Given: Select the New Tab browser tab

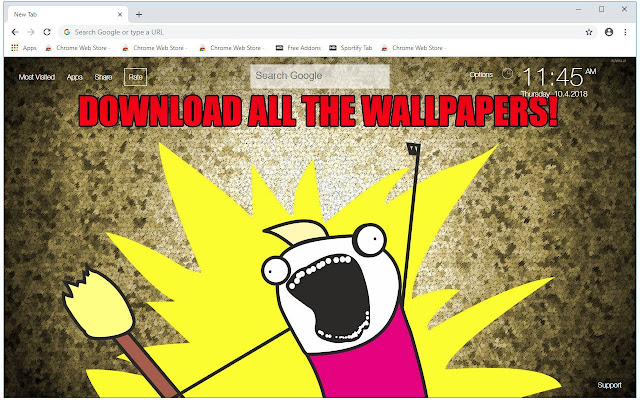Looking at the screenshot, I should tap(67, 14).
